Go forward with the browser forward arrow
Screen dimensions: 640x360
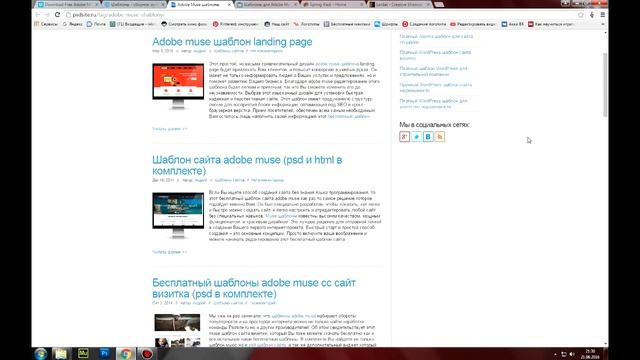pyautogui.click(x=47, y=15)
